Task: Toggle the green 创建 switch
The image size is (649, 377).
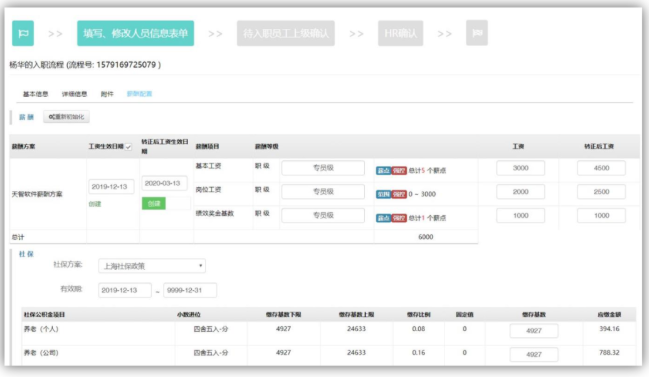Action: pyautogui.click(x=166, y=204)
